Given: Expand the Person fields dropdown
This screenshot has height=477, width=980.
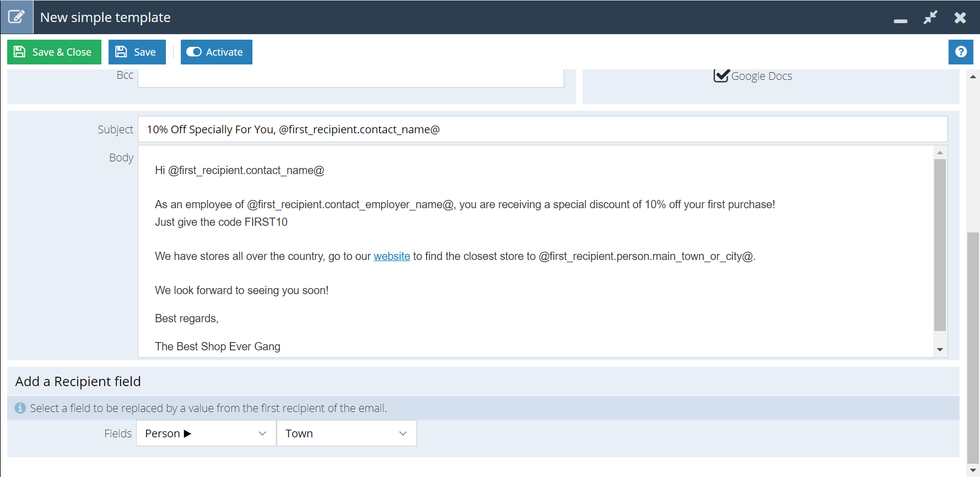Looking at the screenshot, I should point(206,433).
